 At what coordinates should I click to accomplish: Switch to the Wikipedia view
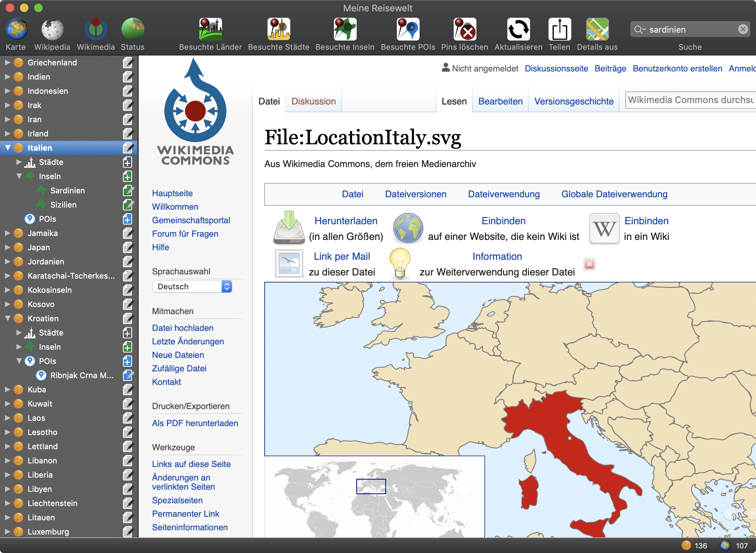pos(52,29)
